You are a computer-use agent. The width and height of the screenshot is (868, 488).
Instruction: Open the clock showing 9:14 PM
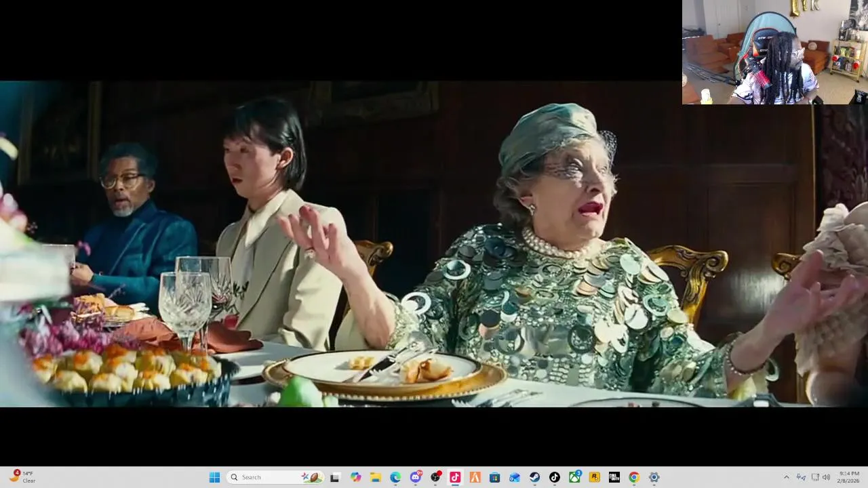pyautogui.click(x=848, y=477)
